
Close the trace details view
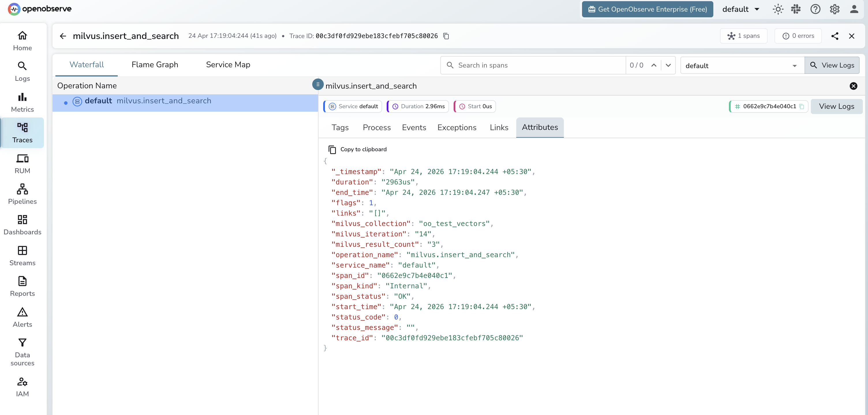pyautogui.click(x=852, y=36)
